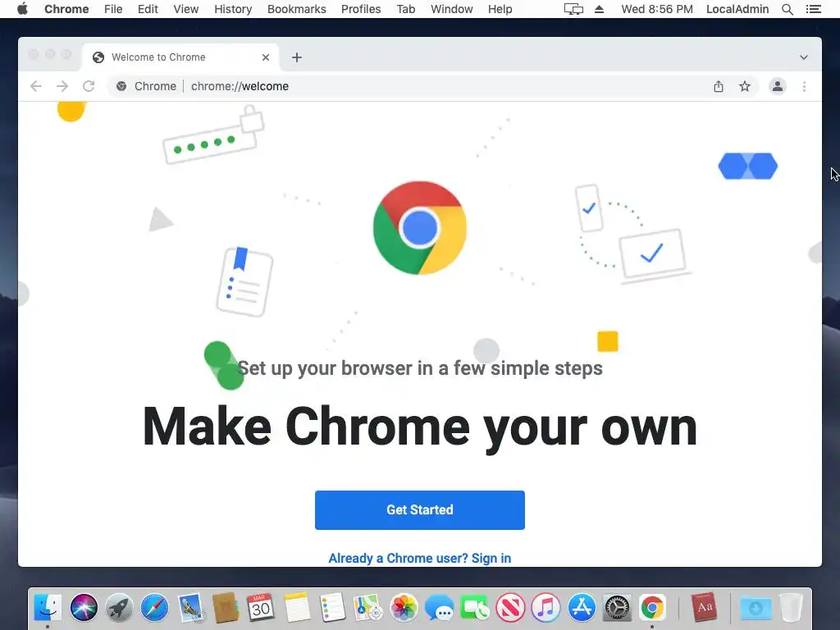The height and width of the screenshot is (630, 840).
Task: Open Messages in the Dock
Action: click(x=440, y=608)
